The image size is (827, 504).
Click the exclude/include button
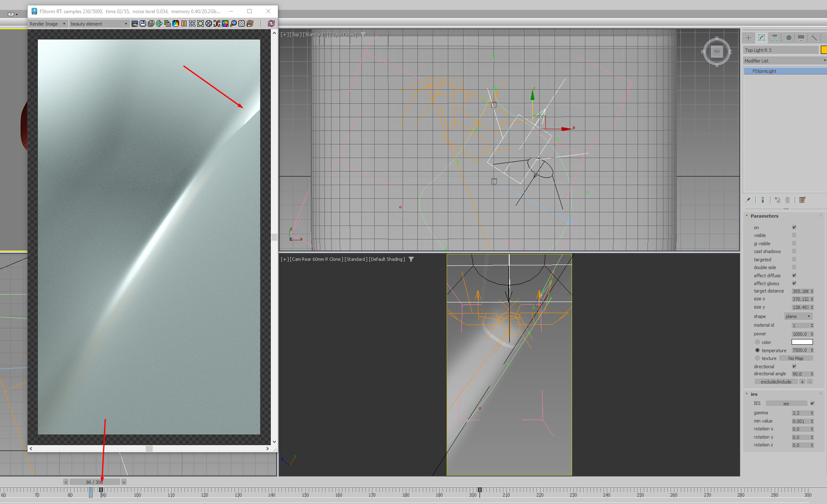pos(776,382)
